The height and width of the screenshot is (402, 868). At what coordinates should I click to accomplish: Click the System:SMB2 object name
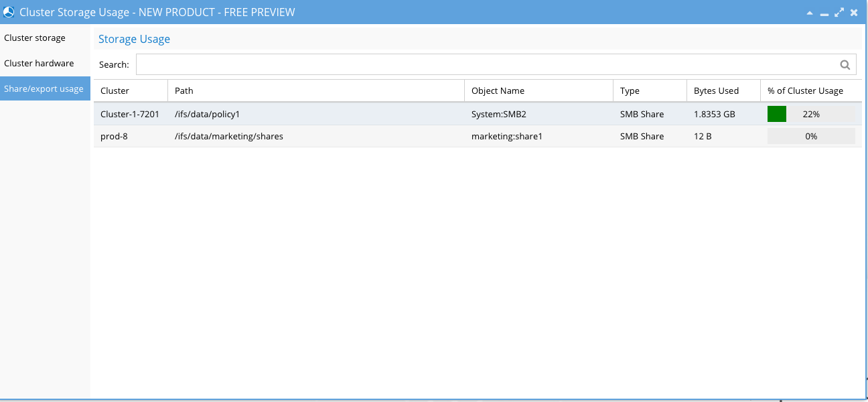coord(499,115)
